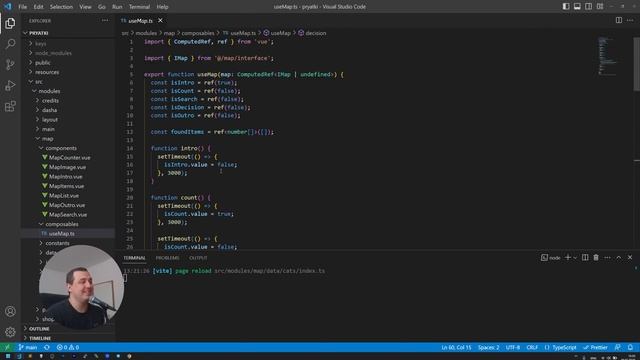Open terminal panel more actions ellipsis
The height and width of the screenshot is (360, 640).
coord(607,258)
